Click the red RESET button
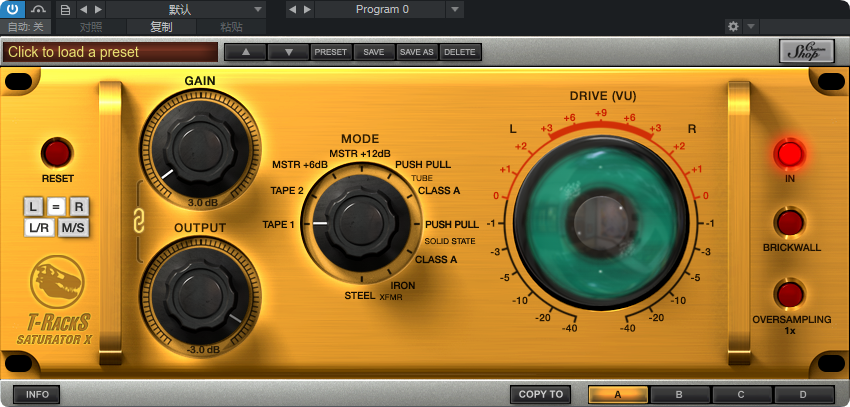The width and height of the screenshot is (850, 407). pos(57,153)
